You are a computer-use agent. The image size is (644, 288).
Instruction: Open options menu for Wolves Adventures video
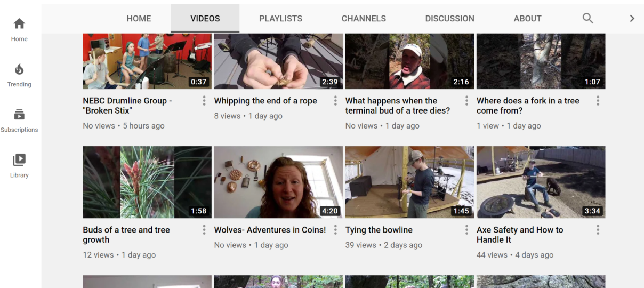pyautogui.click(x=335, y=230)
